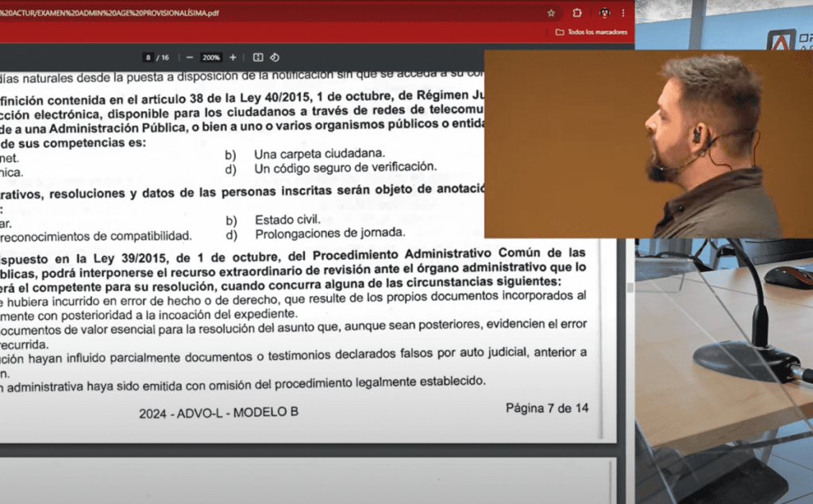
Task: Click the red extension icon in the toolbar
Action: click(605, 13)
